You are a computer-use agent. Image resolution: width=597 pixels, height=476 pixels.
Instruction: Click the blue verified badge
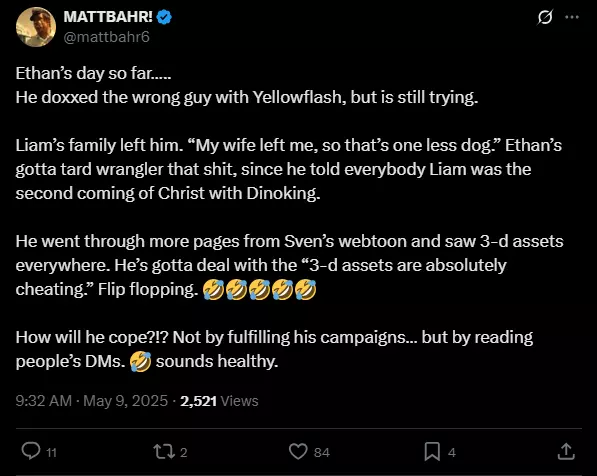click(164, 17)
